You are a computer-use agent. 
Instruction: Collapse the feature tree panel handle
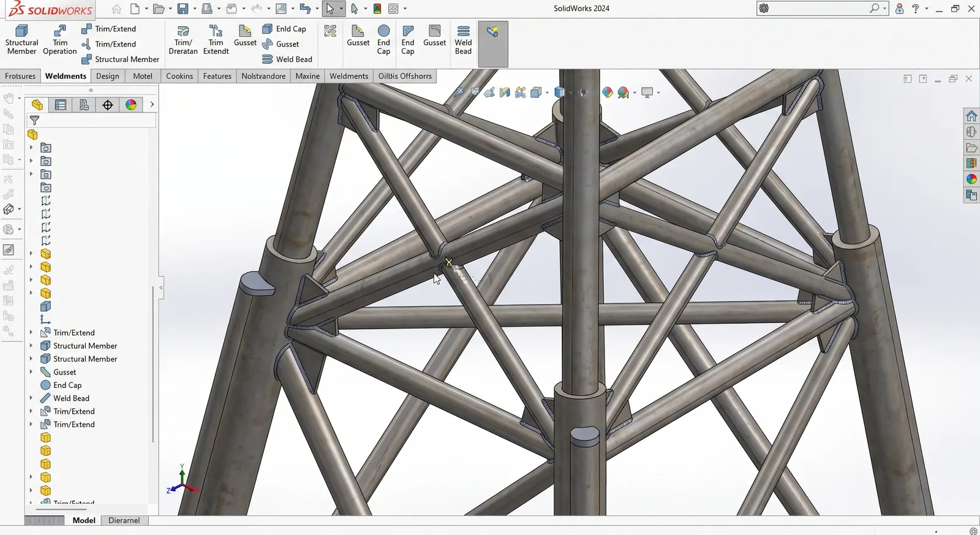(161, 287)
